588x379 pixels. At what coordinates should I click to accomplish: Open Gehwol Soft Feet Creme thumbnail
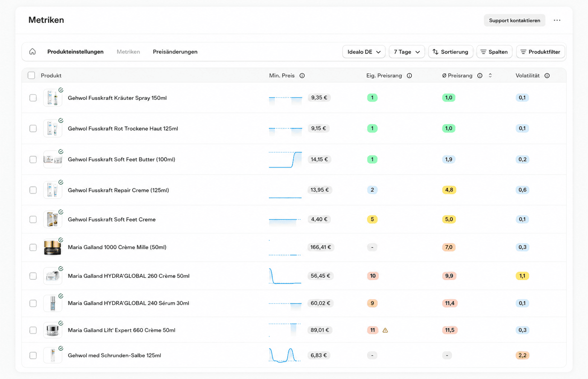click(x=52, y=219)
